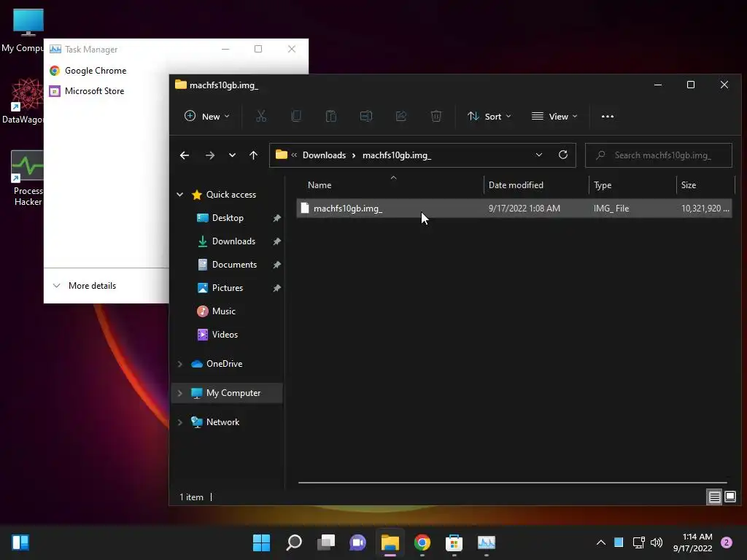
Task: Switch to Large icons view button
Action: pos(729,497)
